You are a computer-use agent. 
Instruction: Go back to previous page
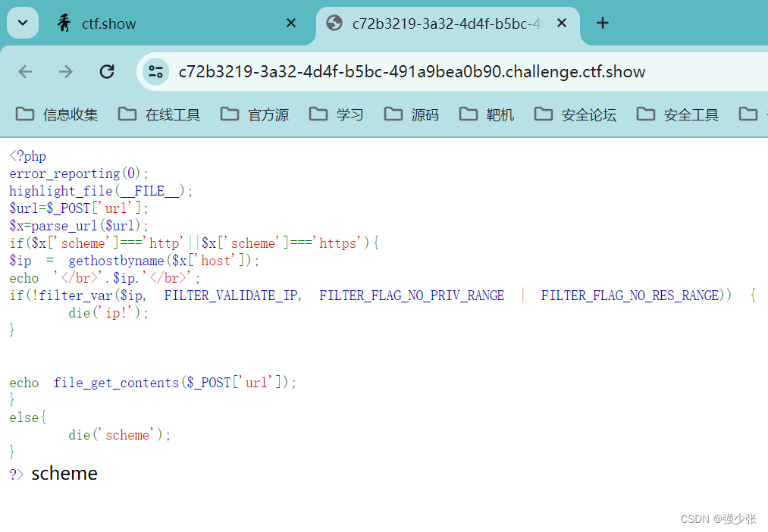tap(25, 72)
